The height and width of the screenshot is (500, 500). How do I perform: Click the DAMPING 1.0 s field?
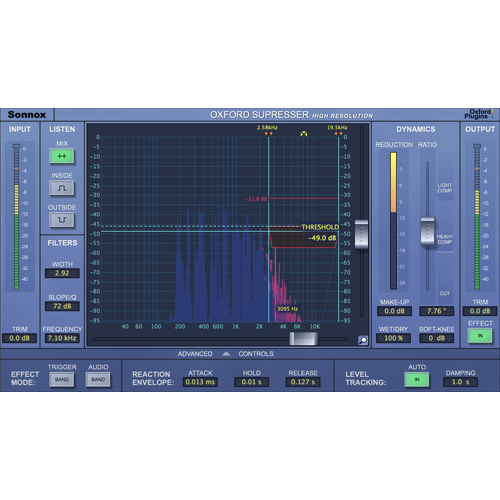(x=460, y=382)
